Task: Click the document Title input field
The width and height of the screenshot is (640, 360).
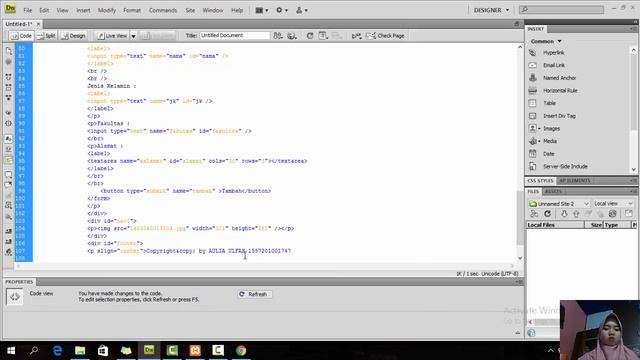Action: [235, 36]
